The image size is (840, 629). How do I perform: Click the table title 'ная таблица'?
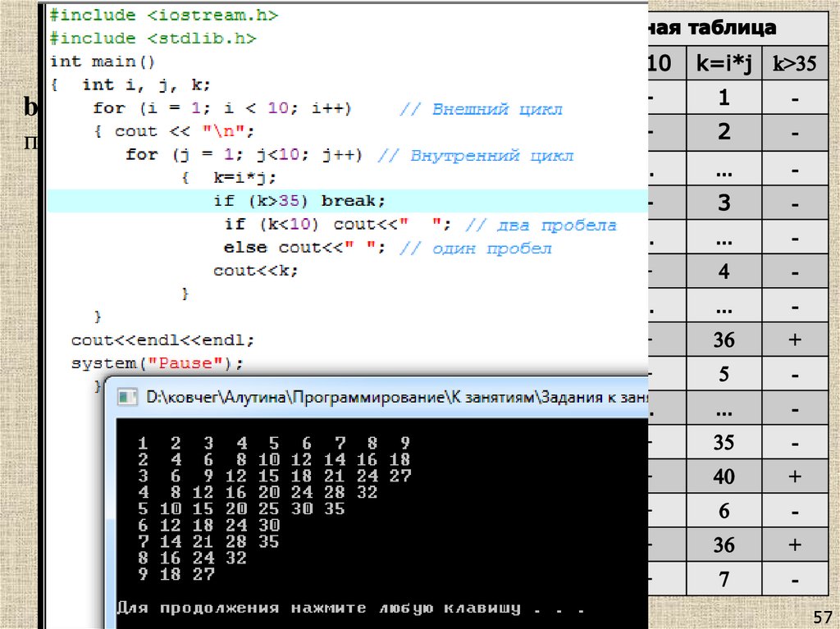(713, 27)
